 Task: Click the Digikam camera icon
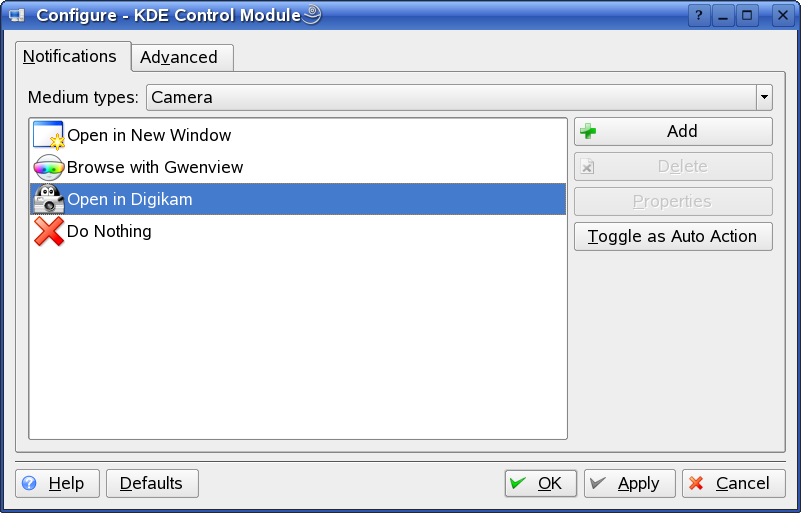click(48, 199)
